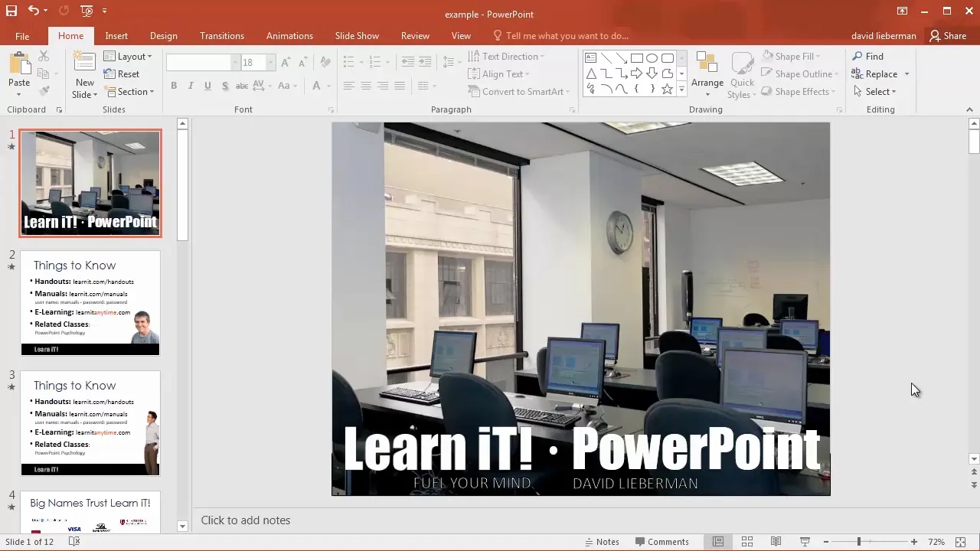Switch to the Insert tab
Image resolution: width=980 pixels, height=551 pixels.
coord(116,36)
